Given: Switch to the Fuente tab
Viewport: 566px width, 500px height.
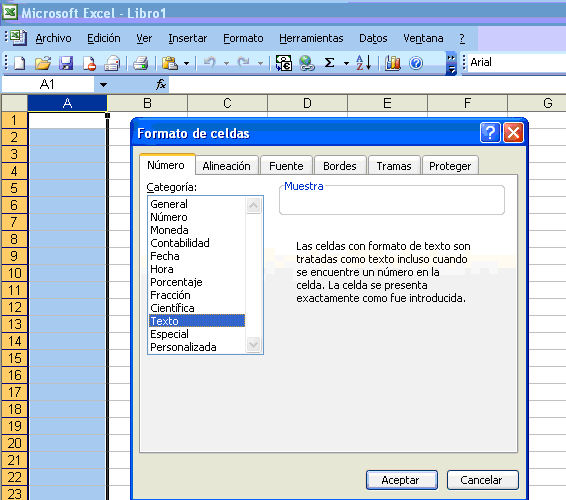Looking at the screenshot, I should (x=286, y=166).
